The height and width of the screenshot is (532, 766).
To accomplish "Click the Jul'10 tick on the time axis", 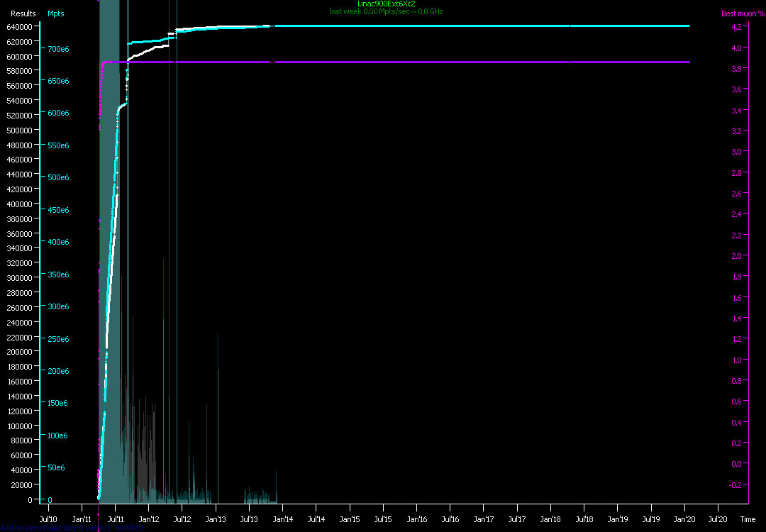I will tap(48, 519).
